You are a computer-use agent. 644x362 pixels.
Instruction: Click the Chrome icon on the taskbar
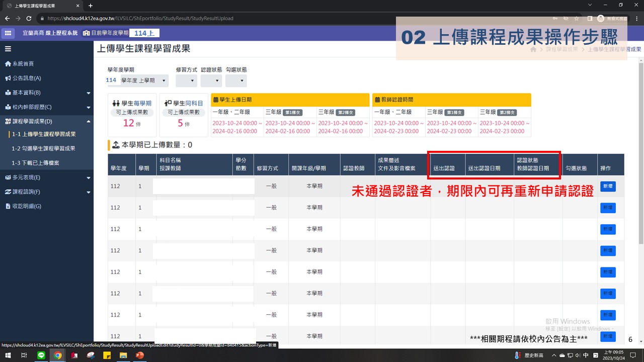[x=58, y=355]
